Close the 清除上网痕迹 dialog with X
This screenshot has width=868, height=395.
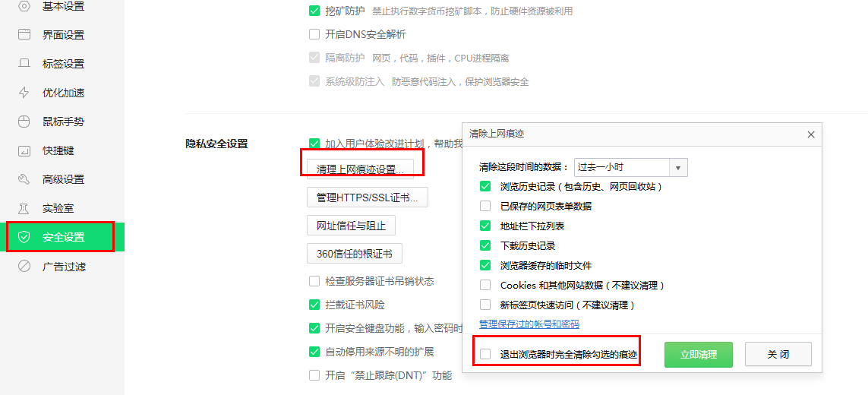pyautogui.click(x=810, y=134)
